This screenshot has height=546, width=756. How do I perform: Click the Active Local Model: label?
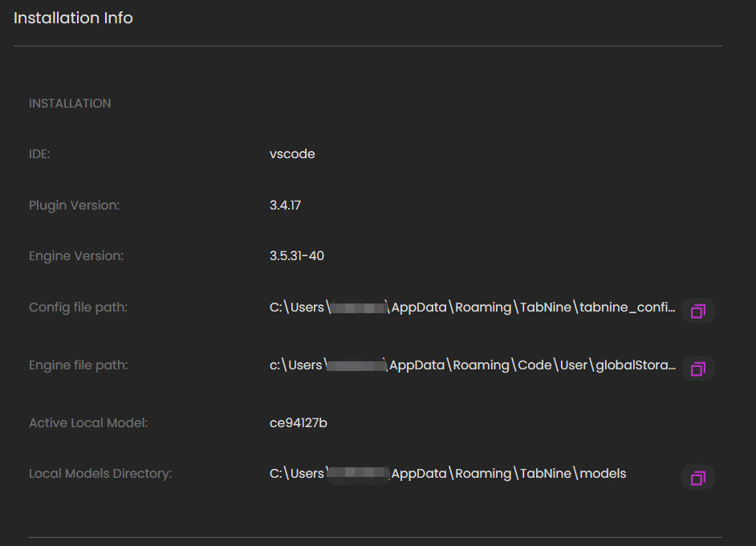click(88, 422)
